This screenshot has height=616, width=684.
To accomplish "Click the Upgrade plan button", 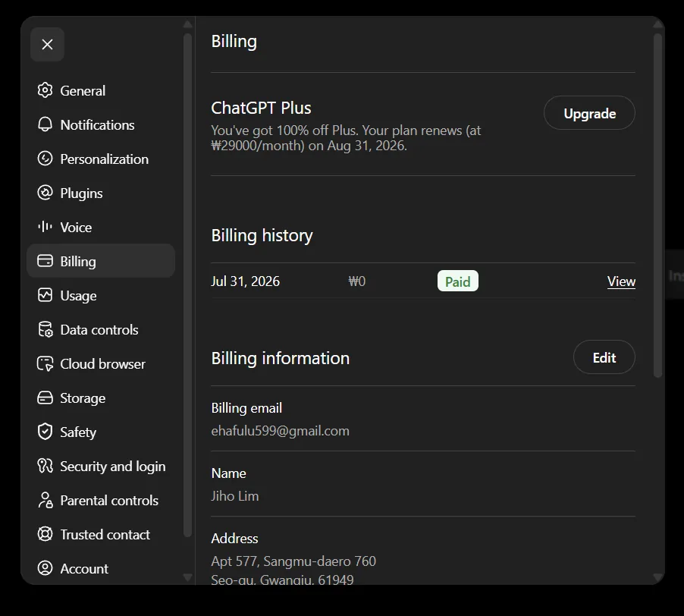I will [589, 113].
